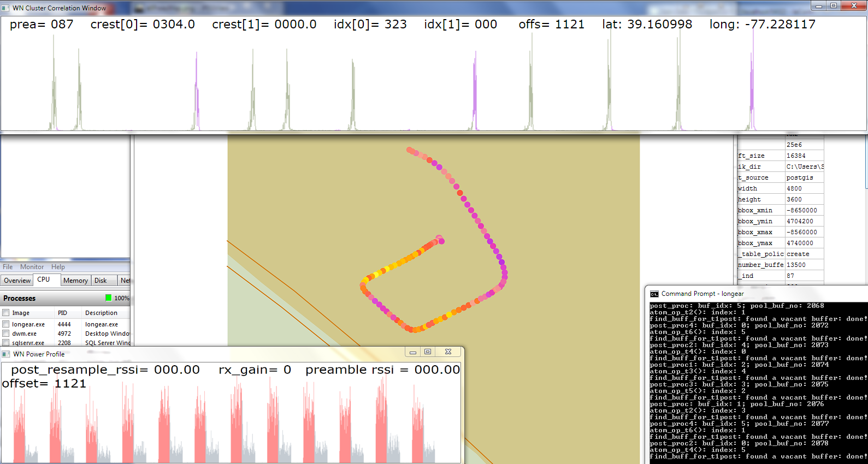Viewport: 868px width, 464px height.
Task: Check the longear.exe process checkbox
Action: point(6,324)
